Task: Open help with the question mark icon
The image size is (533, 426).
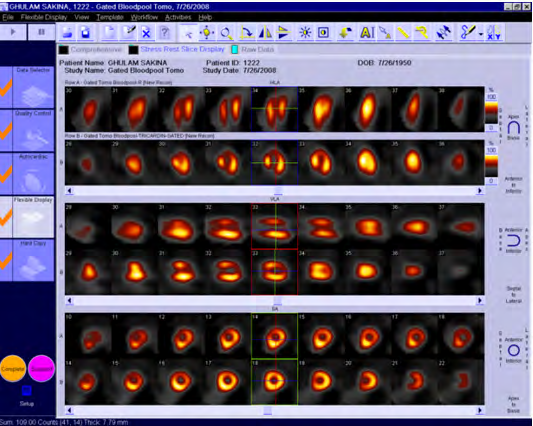Action: point(165,33)
